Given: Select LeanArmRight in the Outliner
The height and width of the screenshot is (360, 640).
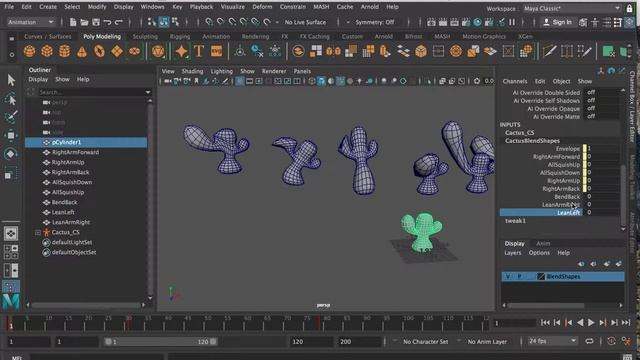Looking at the screenshot, I should 71,222.
